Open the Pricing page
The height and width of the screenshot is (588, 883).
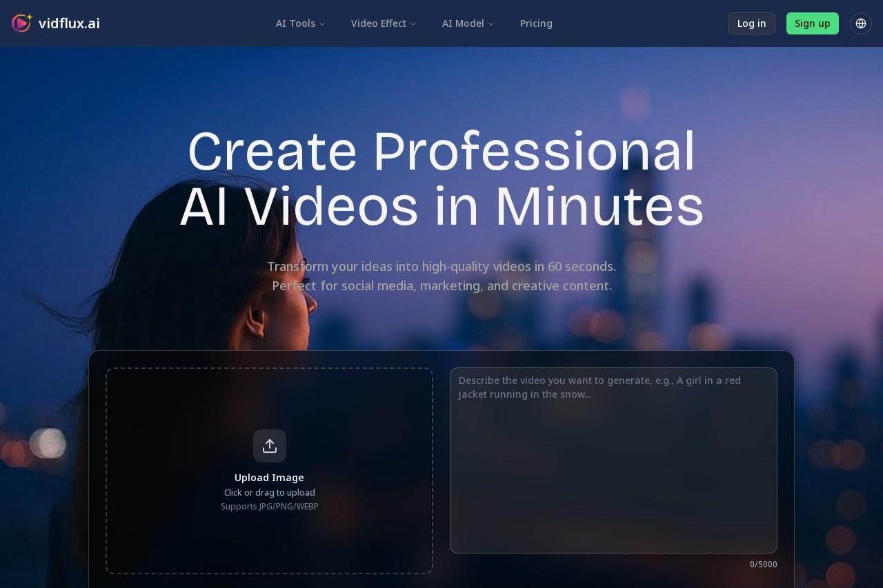point(536,23)
